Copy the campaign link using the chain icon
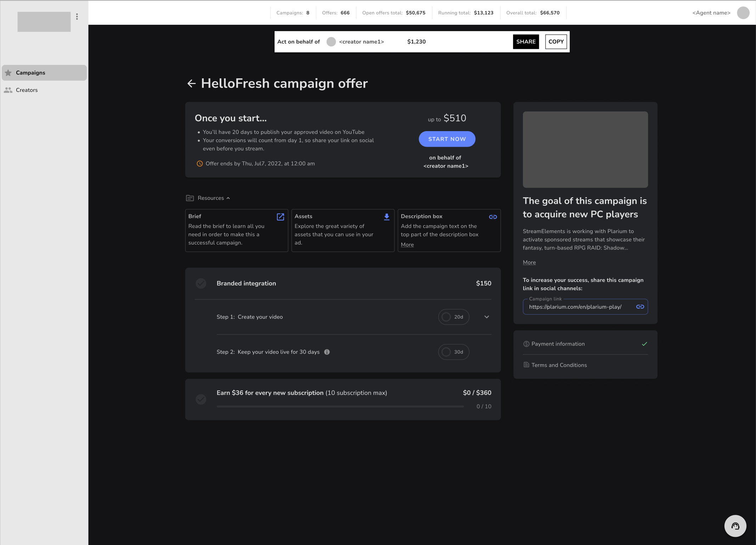The height and width of the screenshot is (545, 756). 640,307
